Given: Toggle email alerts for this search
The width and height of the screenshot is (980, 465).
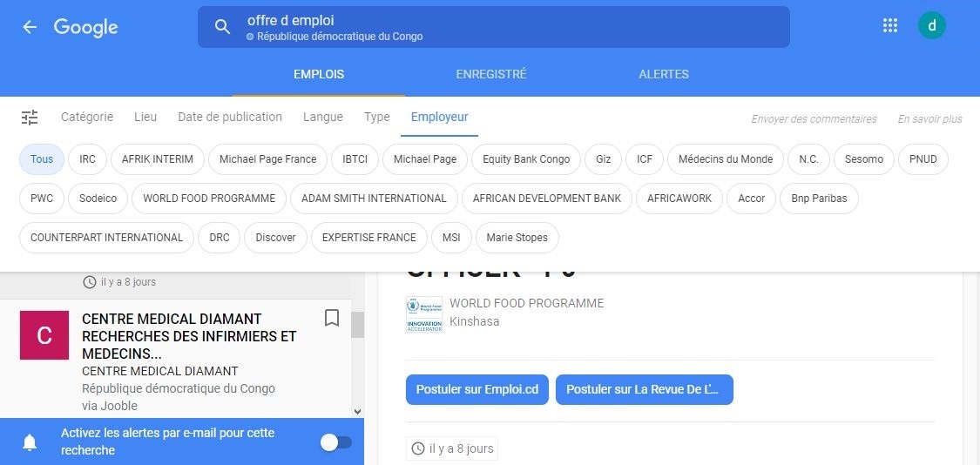Looking at the screenshot, I should click(x=336, y=442).
